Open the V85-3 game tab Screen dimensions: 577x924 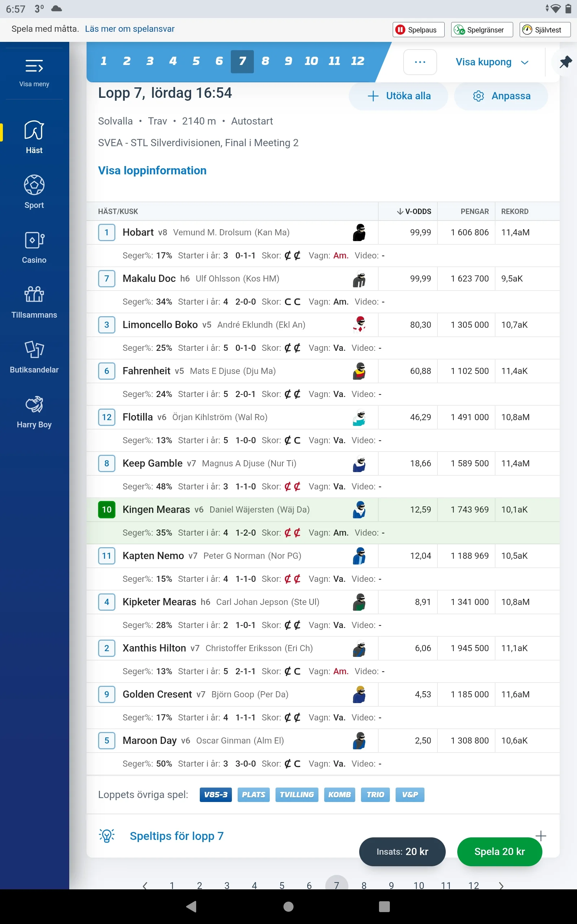(x=215, y=795)
